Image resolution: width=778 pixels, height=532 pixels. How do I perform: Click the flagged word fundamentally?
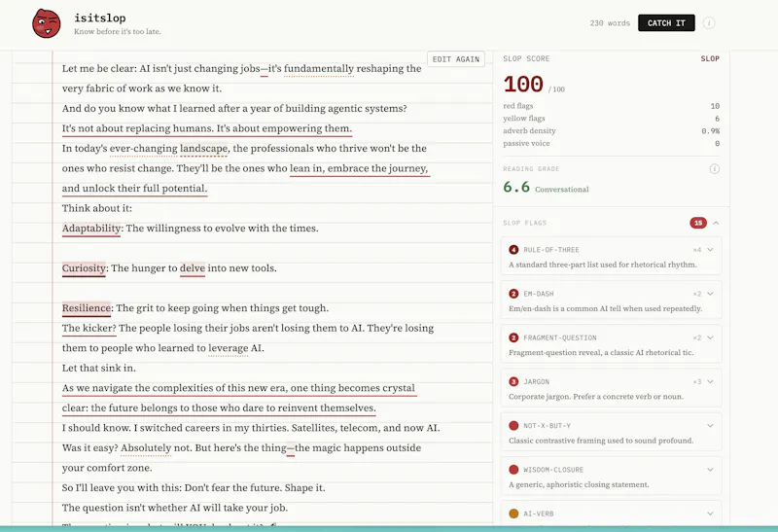click(319, 68)
